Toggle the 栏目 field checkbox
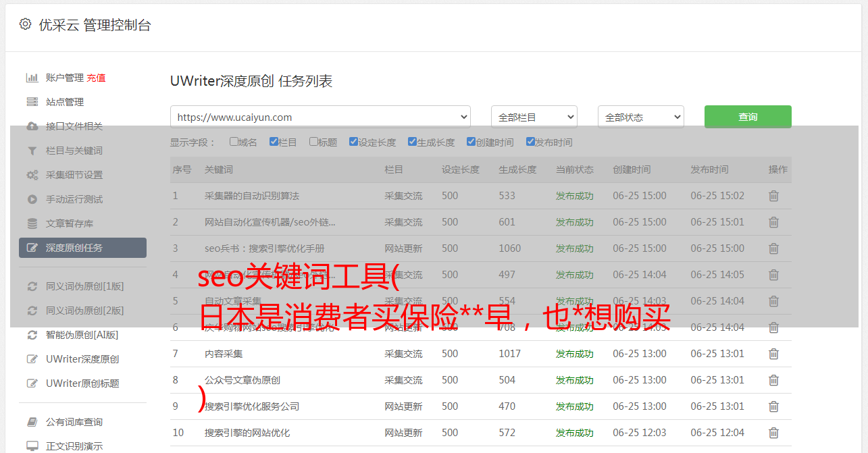The width and height of the screenshot is (868, 453). (274, 142)
